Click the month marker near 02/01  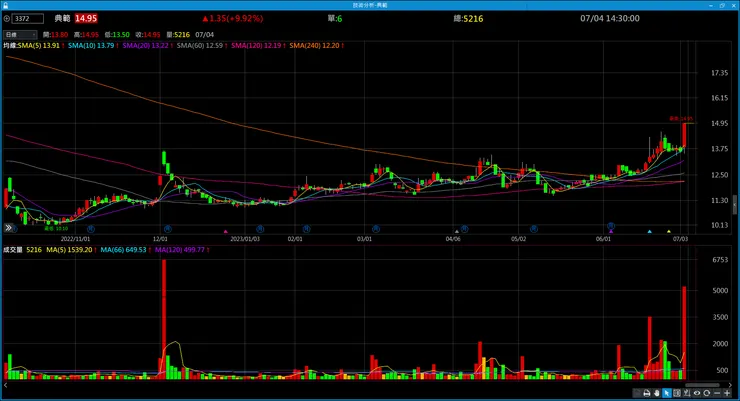pyautogui.click(x=306, y=229)
